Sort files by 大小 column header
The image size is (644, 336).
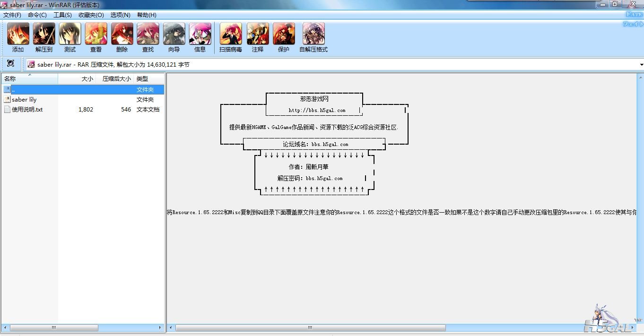tap(77, 79)
